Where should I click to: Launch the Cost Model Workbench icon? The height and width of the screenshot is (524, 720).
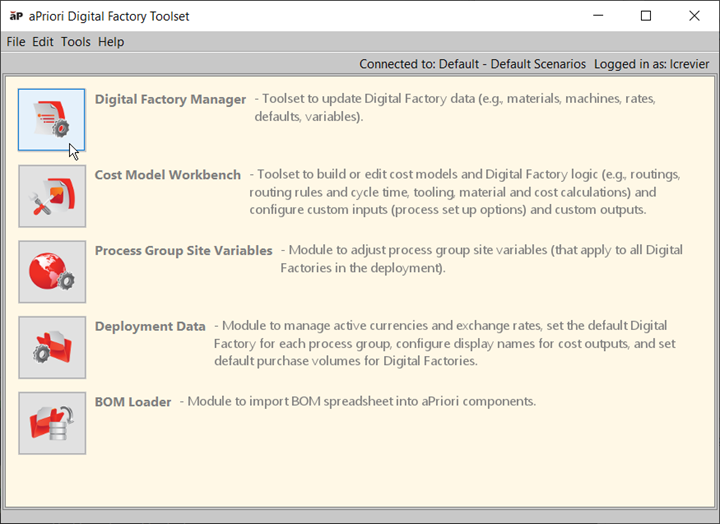(x=52, y=196)
